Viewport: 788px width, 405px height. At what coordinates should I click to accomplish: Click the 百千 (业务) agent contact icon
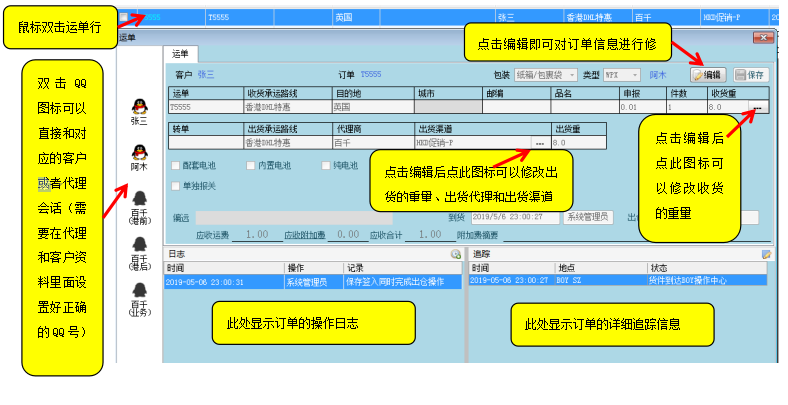click(139, 290)
